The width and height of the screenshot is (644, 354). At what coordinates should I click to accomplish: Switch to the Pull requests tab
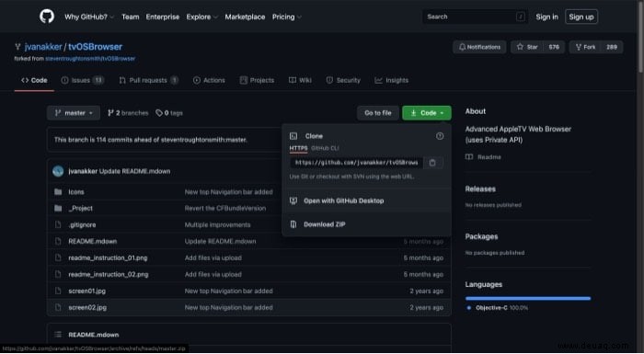tap(149, 80)
